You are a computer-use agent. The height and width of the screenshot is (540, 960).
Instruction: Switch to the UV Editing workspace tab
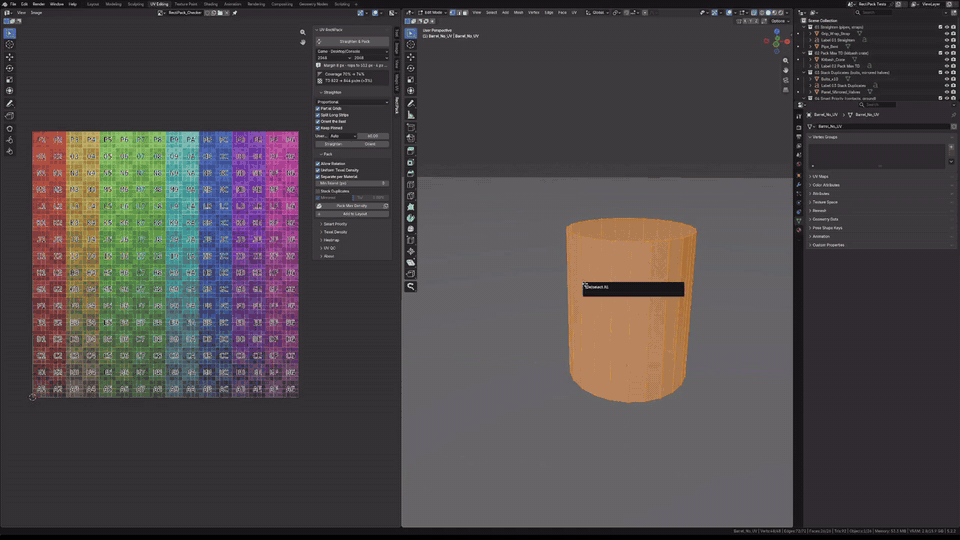(x=159, y=4)
